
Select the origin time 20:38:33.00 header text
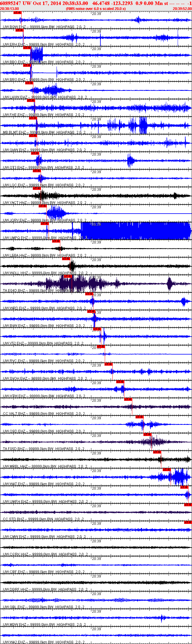[x=73, y=3]
